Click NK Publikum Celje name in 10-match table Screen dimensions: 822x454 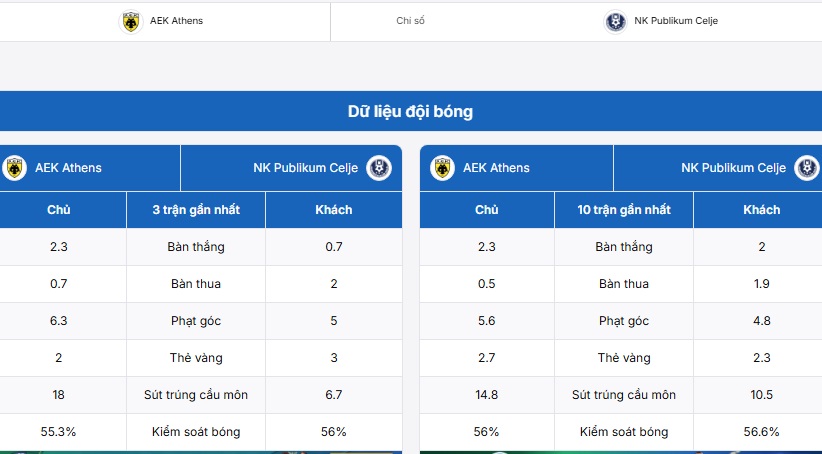coord(733,168)
